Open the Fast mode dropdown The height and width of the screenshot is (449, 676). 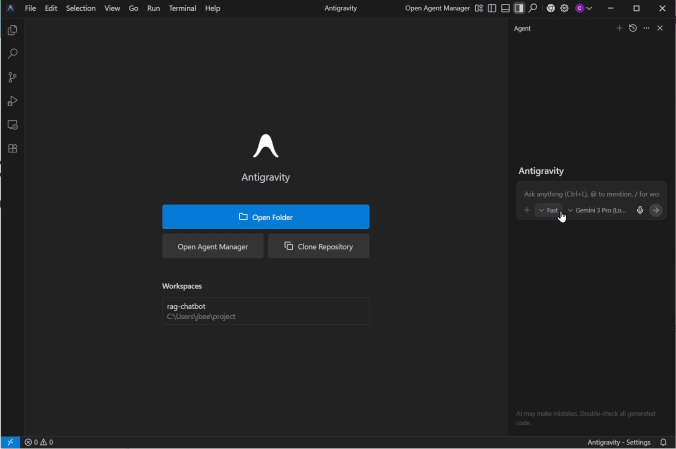pyautogui.click(x=548, y=210)
